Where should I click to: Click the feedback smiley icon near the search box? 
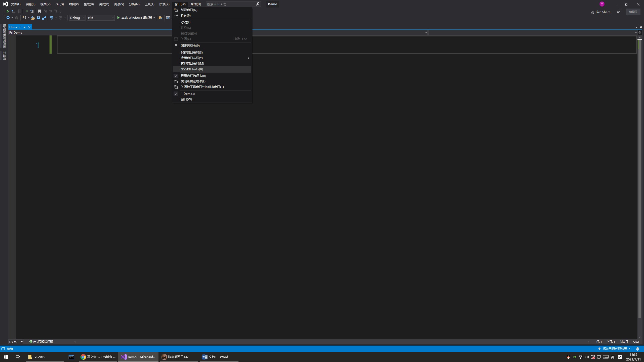coord(618,12)
